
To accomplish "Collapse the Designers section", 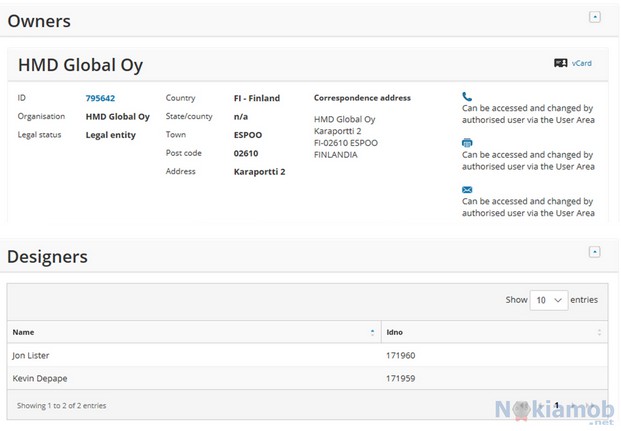I will coord(595,252).
